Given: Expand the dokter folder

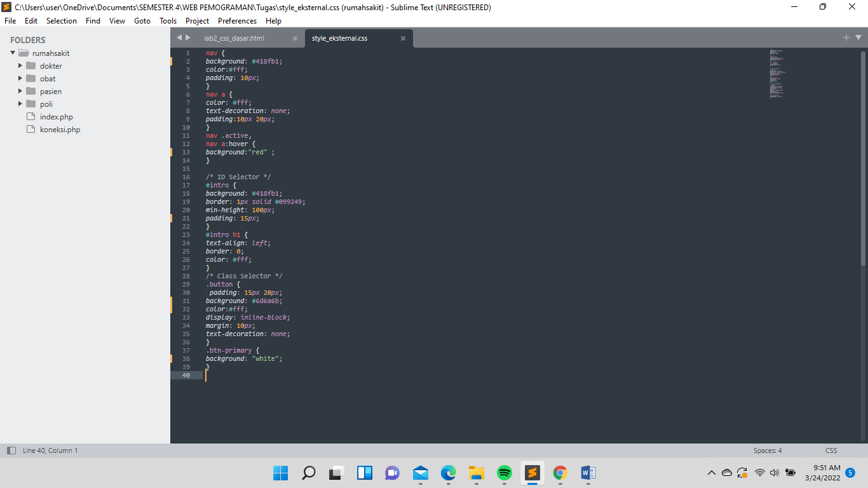Looking at the screenshot, I should click(x=20, y=66).
